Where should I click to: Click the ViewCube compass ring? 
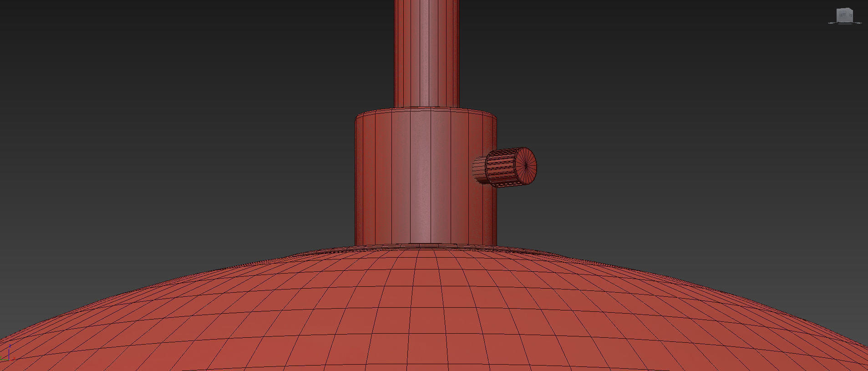click(x=845, y=23)
